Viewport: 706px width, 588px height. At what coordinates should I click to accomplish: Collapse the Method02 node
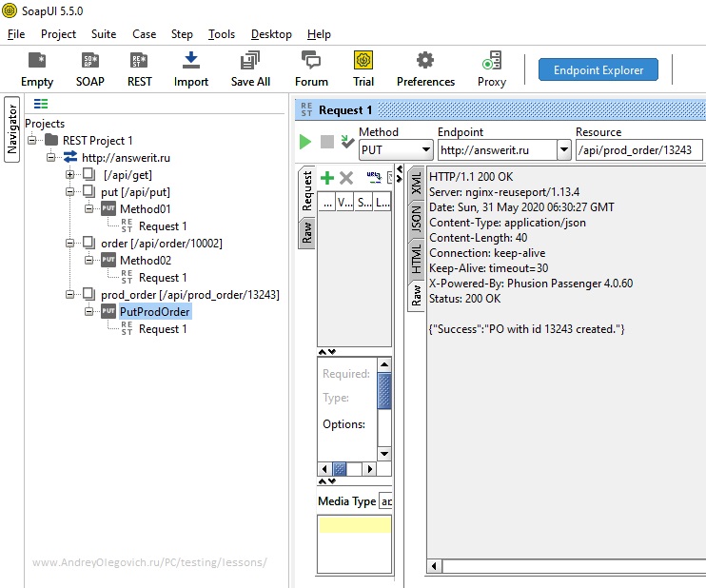[x=89, y=260]
